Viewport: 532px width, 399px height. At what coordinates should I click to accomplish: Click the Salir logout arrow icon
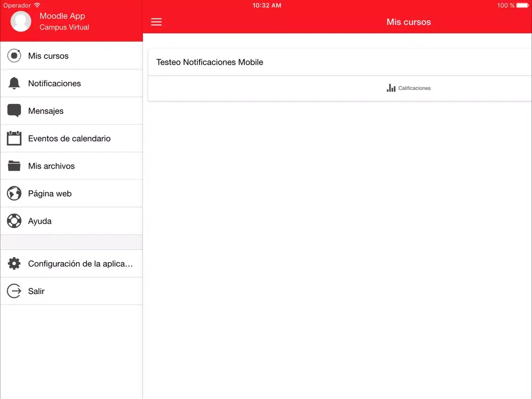point(14,291)
